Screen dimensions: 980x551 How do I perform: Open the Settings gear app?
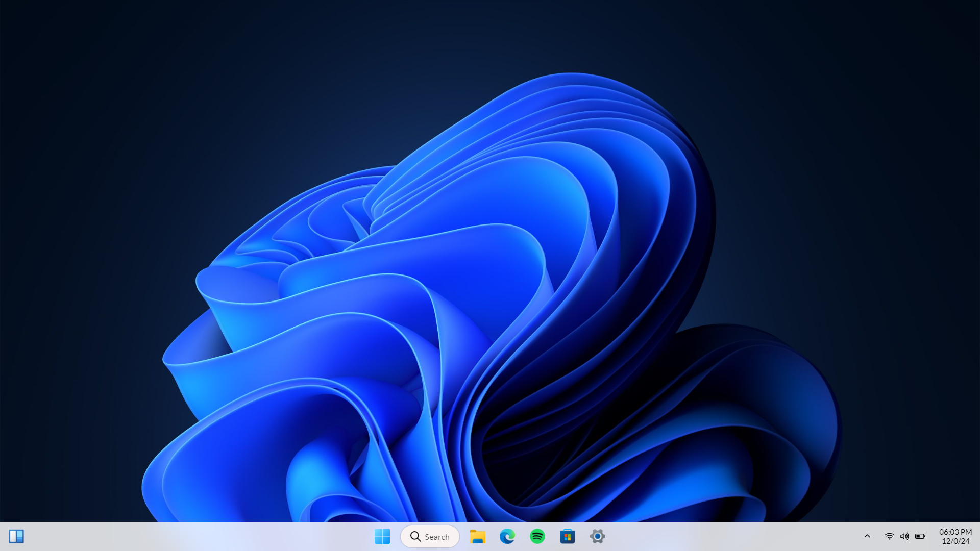(597, 536)
